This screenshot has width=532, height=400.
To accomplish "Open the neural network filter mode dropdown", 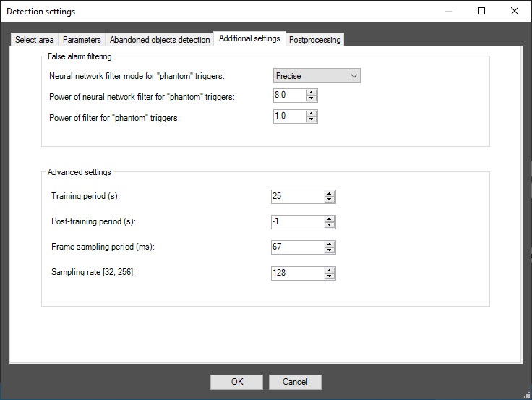I will (x=317, y=75).
